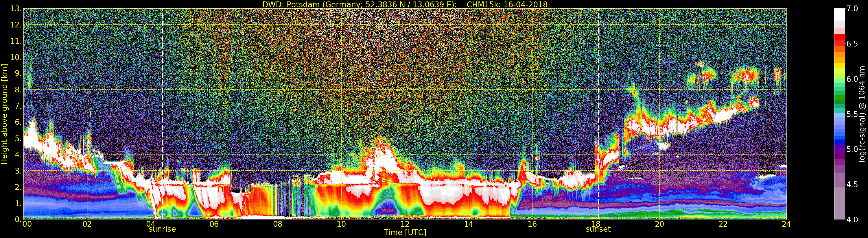Click the plot title 'DWD: Potsdam (Germany; 52.3836 N / 13.0639 E): CHM15k: 16-04-2018'
868x238 pixels.
click(x=405, y=4)
